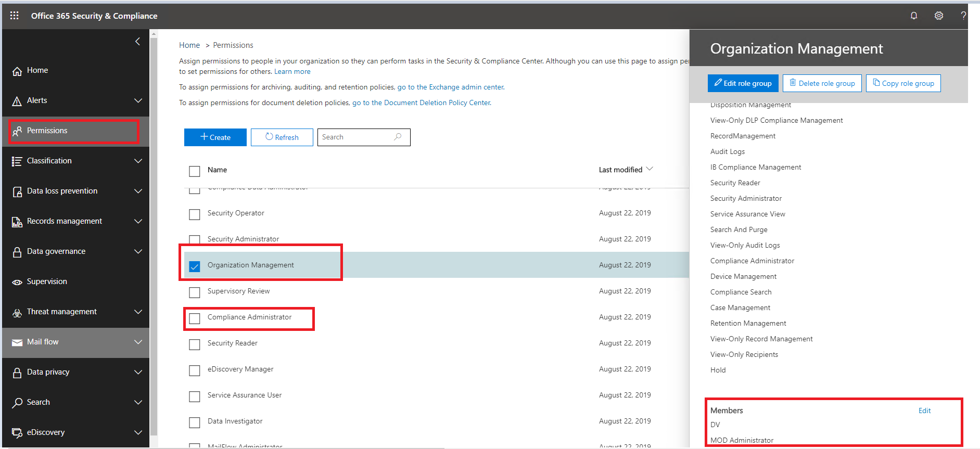This screenshot has height=449, width=980.
Task: Expand Data loss prevention chevron
Action: (x=138, y=191)
